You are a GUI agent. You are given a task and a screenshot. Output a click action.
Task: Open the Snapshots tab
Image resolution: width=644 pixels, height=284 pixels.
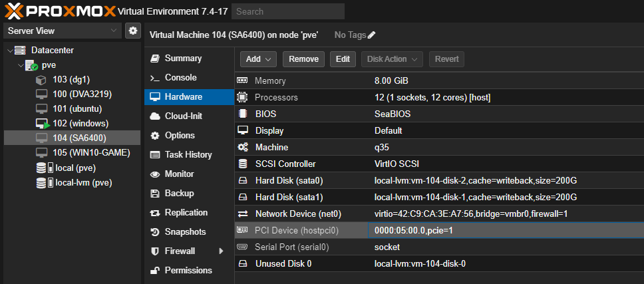pos(189,232)
